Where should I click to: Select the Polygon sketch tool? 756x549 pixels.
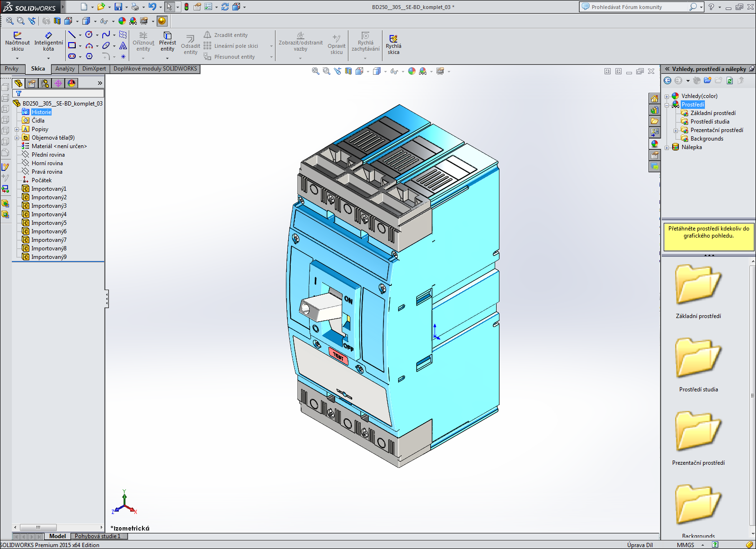click(x=89, y=56)
